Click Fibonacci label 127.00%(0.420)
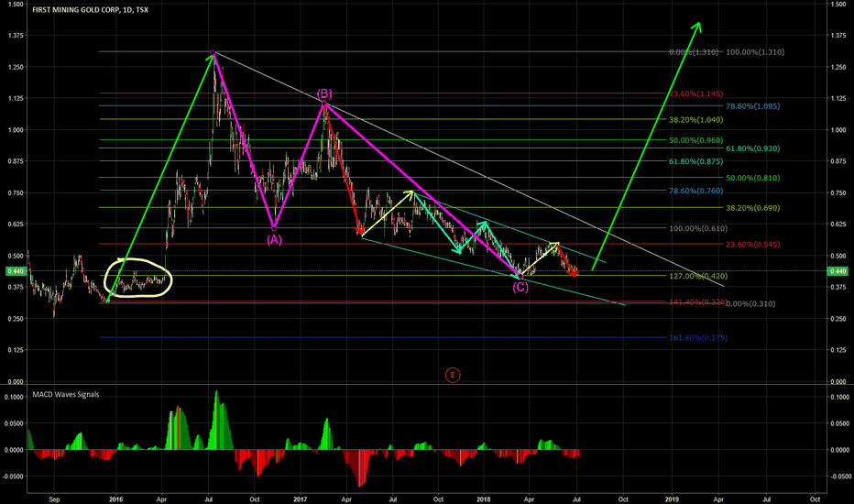Screen dimensions: 854x504 pos(698,276)
